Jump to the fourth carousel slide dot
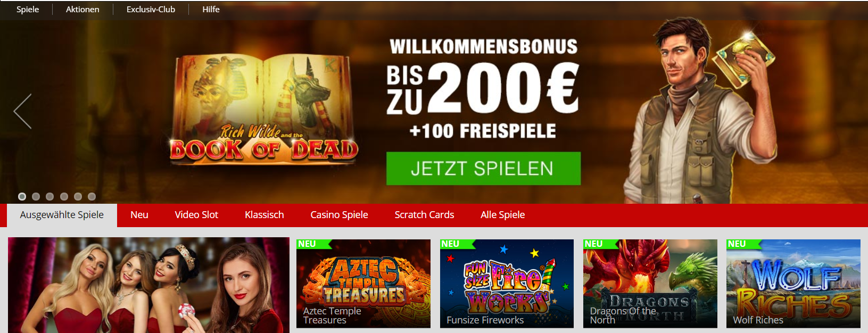 (x=64, y=196)
